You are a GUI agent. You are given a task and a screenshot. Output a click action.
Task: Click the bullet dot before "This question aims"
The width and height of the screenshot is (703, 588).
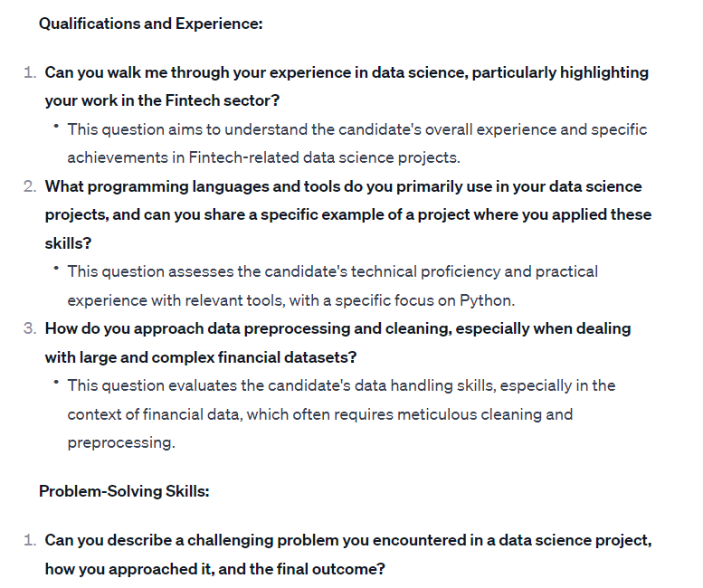click(x=56, y=126)
